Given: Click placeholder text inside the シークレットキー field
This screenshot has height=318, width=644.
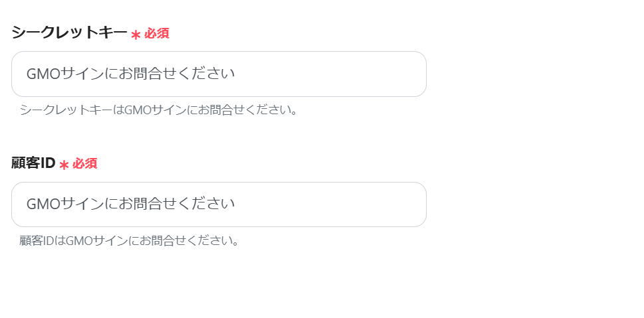Looking at the screenshot, I should (131, 74).
